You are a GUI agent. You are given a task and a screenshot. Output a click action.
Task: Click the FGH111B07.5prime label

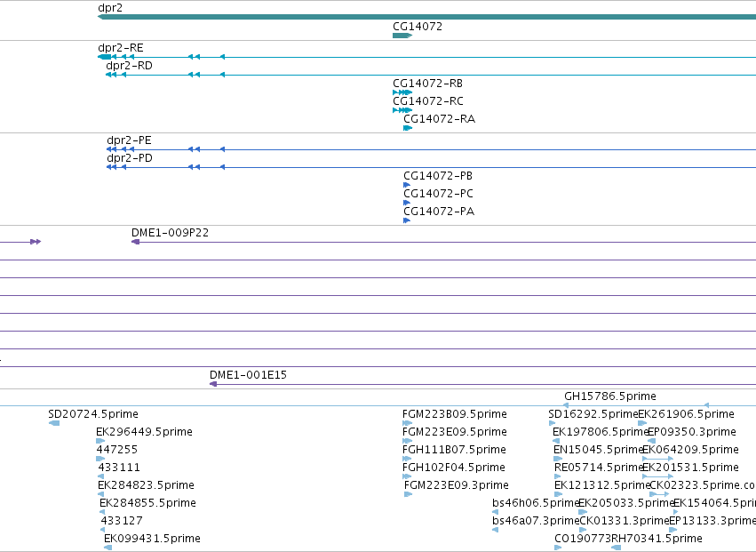(x=454, y=450)
